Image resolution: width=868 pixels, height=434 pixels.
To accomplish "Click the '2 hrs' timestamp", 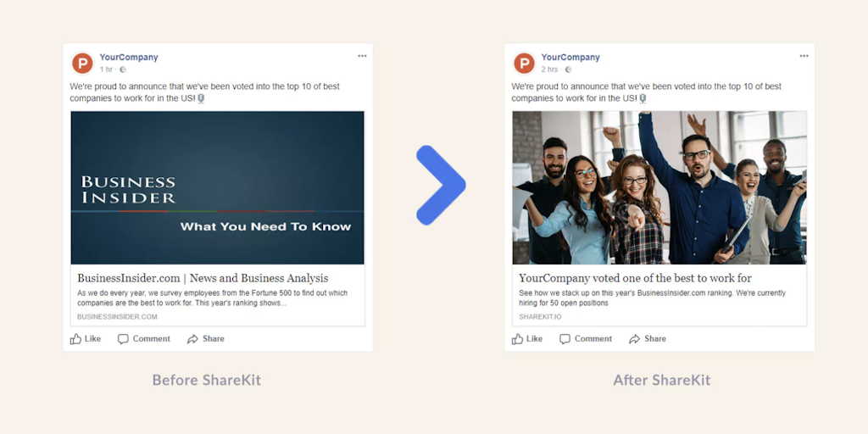I will point(549,70).
